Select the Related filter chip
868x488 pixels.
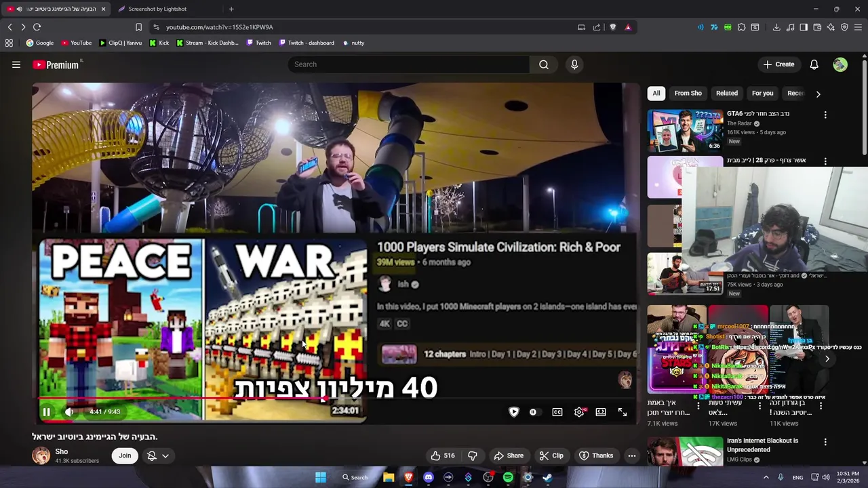[x=727, y=93]
